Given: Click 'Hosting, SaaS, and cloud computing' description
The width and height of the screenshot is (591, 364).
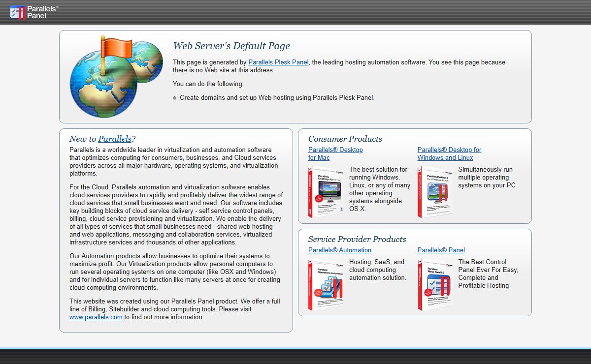Looking at the screenshot, I should click(378, 270).
